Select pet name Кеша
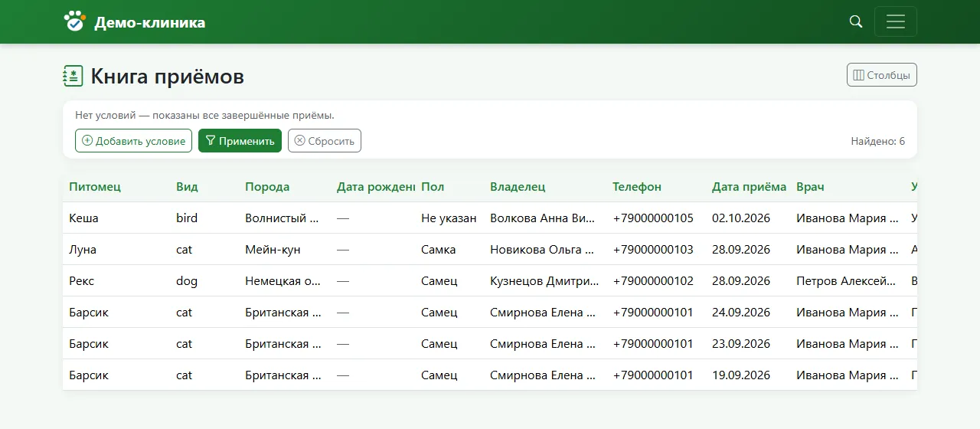 [83, 218]
